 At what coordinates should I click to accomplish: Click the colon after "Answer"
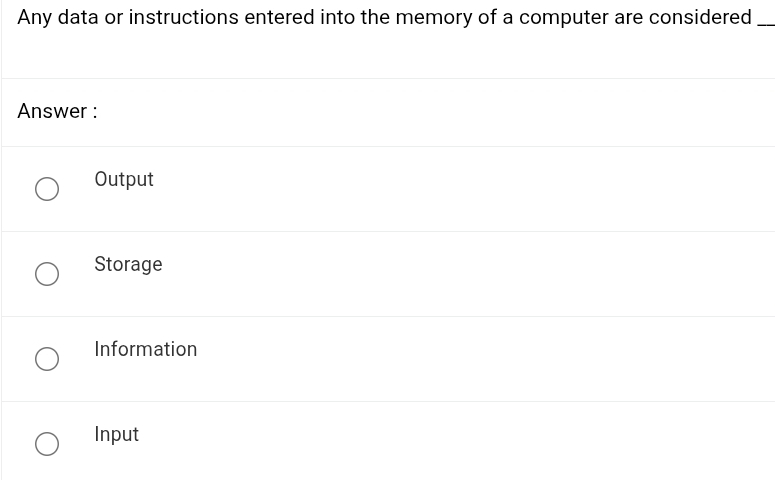(95, 112)
